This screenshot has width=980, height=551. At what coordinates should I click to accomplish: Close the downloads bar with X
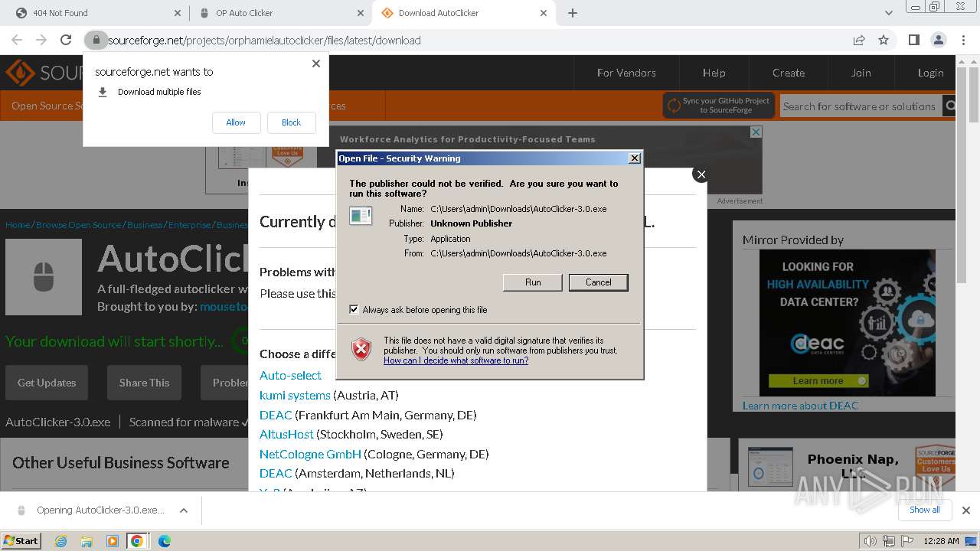pyautogui.click(x=965, y=510)
